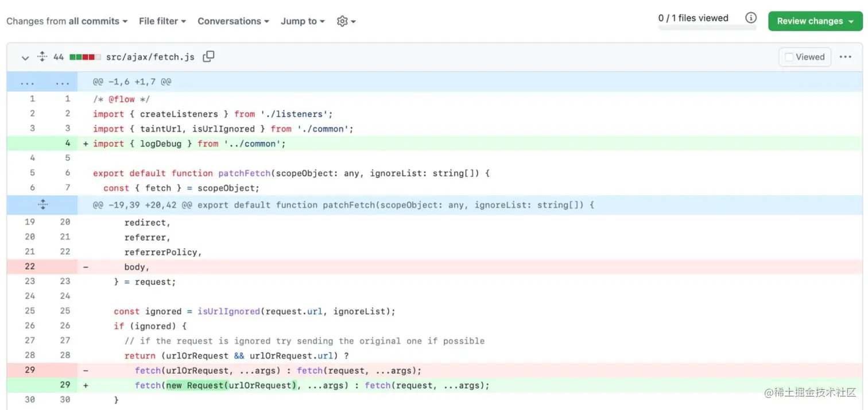Click the drag handle beside the file name
This screenshot has width=868, height=410.
pos(42,57)
